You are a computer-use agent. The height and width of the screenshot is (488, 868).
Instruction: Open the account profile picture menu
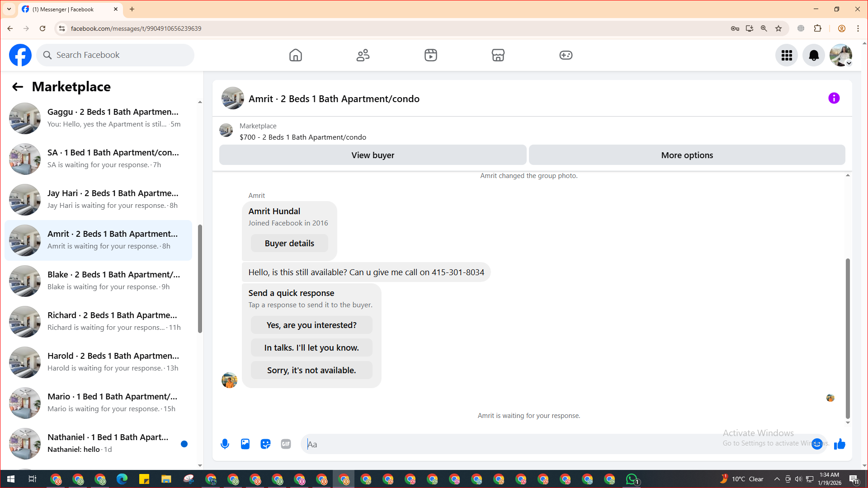841,55
